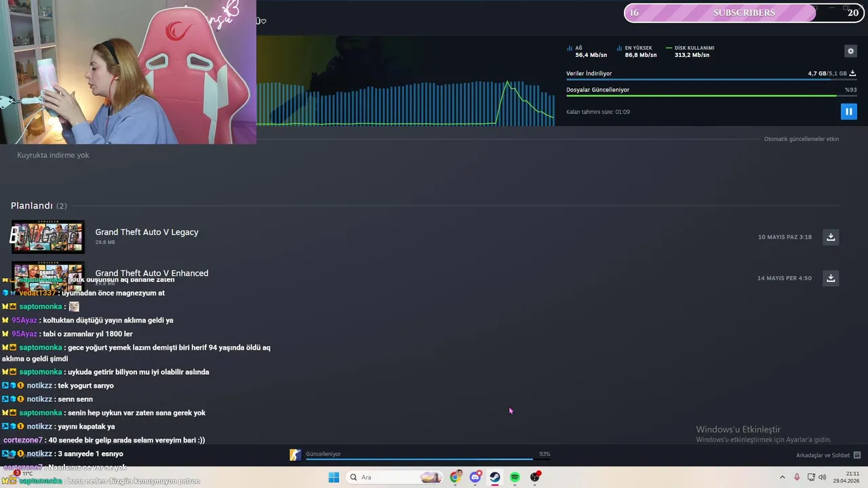Viewport: 868px width, 488px height.
Task: Click the Veriler İndiriliyor progress bar
Action: 711,79
